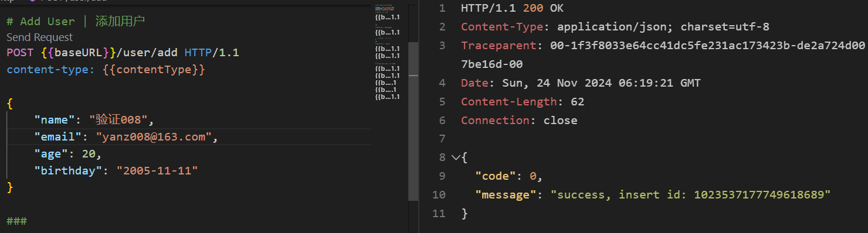Screen dimensions: 868x233
Task: Click the '# Add User | 添加用户' comment
Action: tap(76, 22)
